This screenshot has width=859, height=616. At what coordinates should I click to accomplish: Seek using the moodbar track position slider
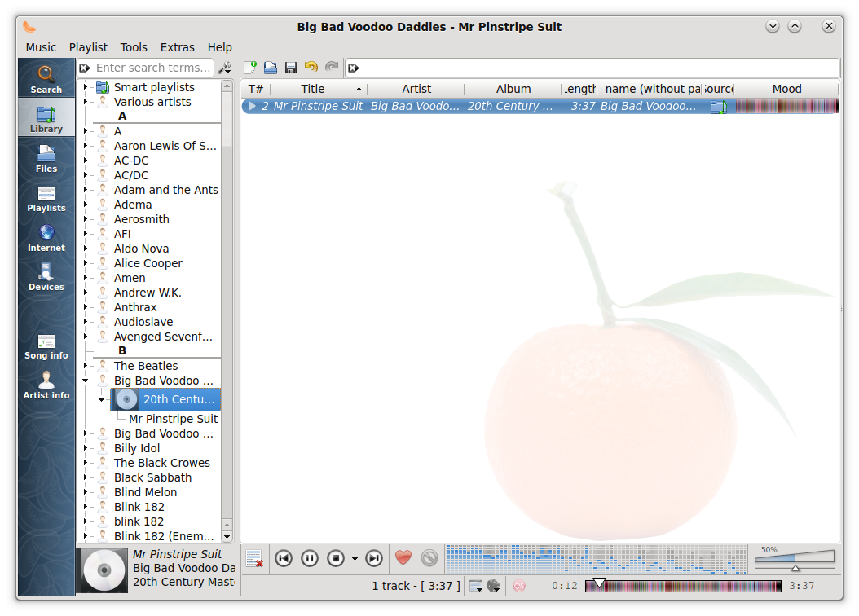(x=683, y=586)
